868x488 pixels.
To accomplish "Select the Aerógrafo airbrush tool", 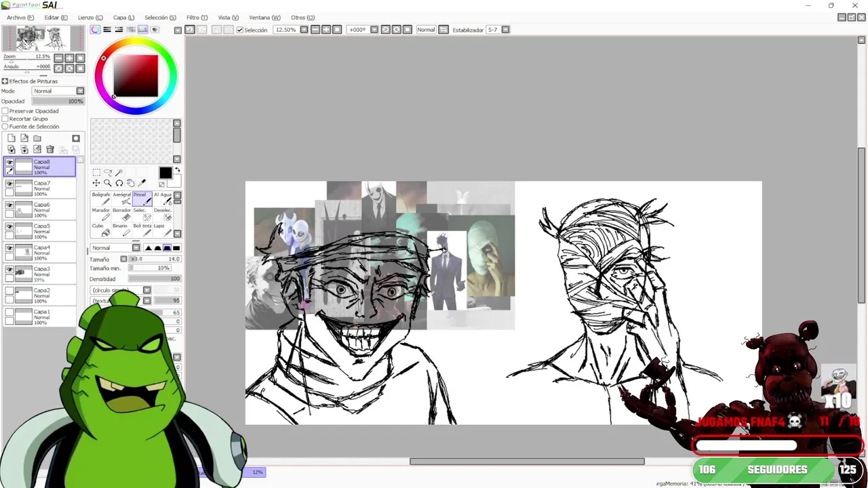I will click(121, 199).
